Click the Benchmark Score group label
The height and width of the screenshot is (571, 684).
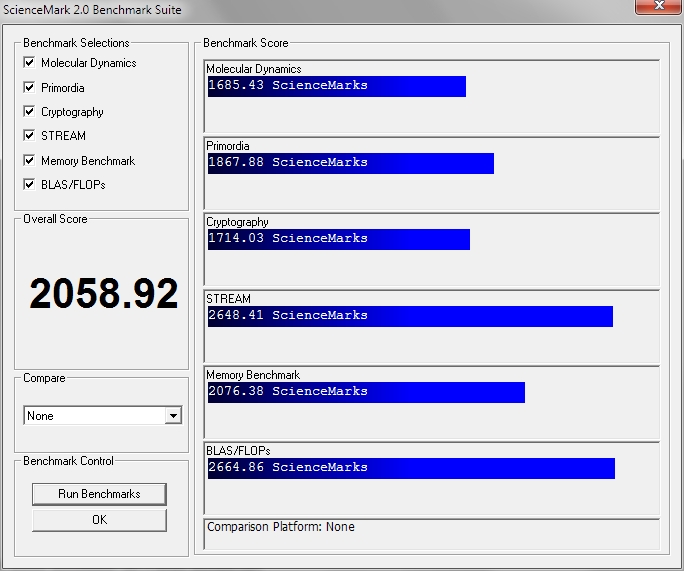pyautogui.click(x=246, y=43)
